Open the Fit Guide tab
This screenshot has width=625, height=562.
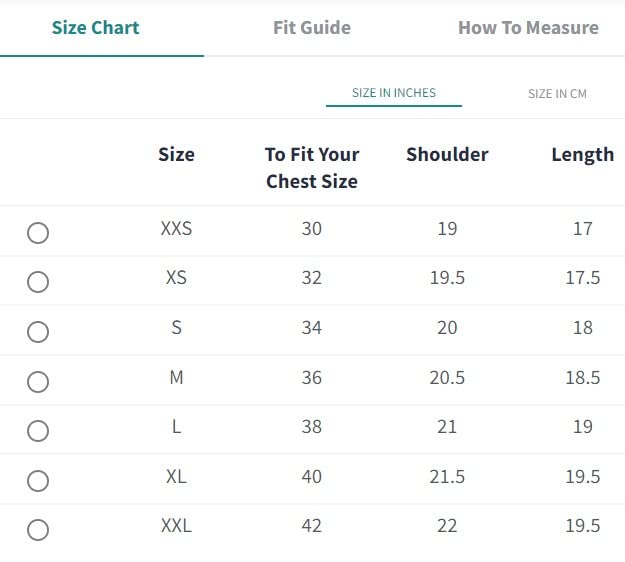(x=312, y=28)
